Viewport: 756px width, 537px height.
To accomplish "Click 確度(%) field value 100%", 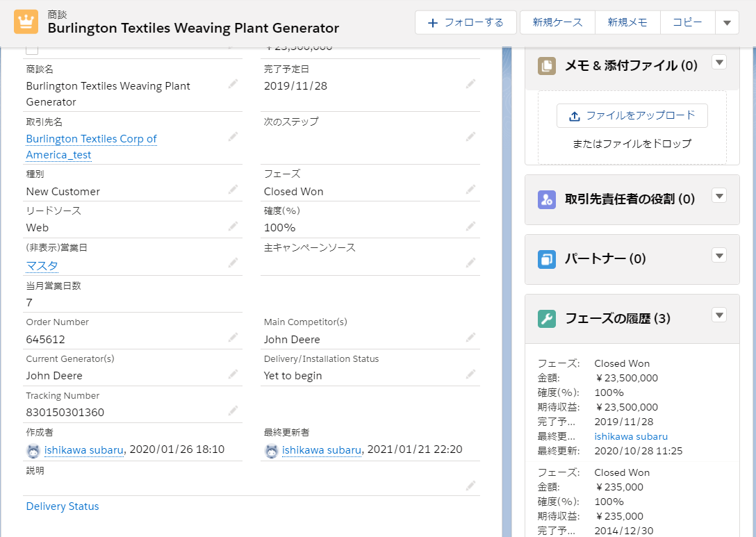I will coord(279,228).
